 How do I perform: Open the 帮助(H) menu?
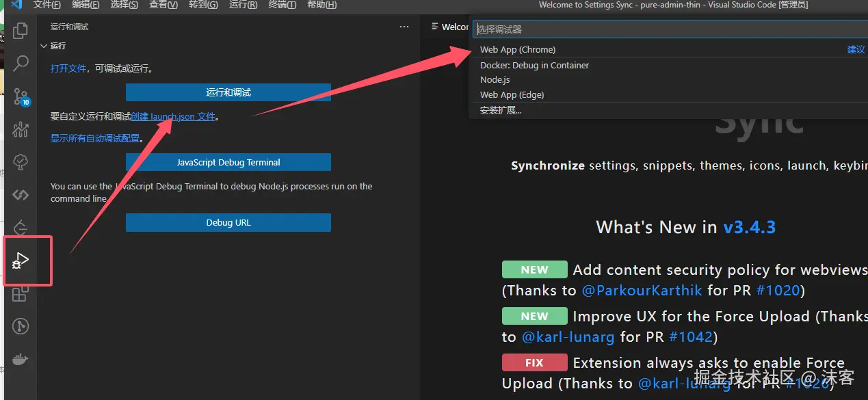point(322,5)
